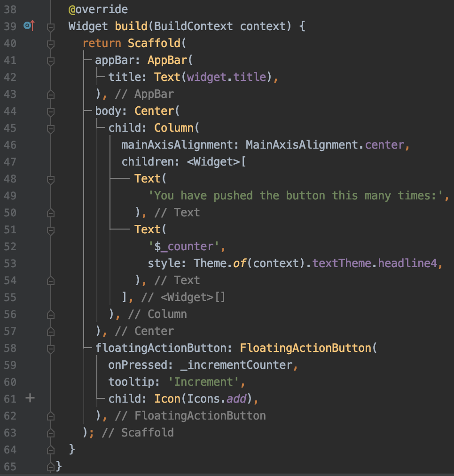Image resolution: width=454 pixels, height=476 pixels.
Task: Collapse the build method fold on line 39
Action: (x=51, y=27)
